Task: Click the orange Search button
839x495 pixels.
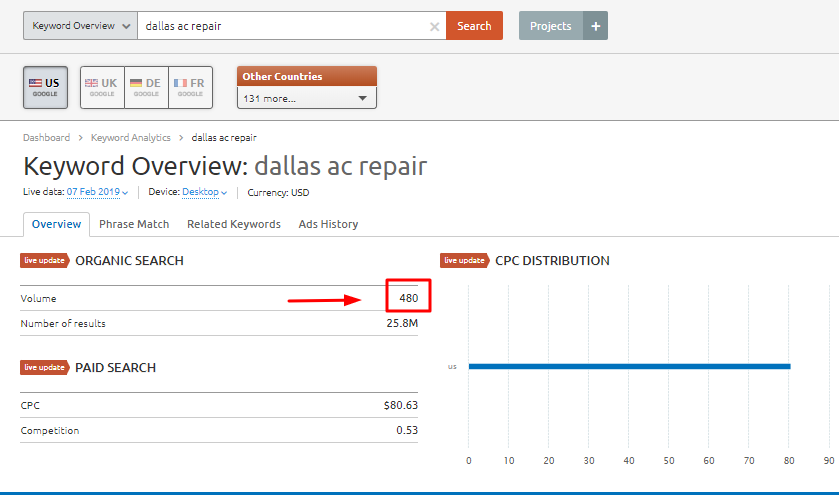Action: click(474, 26)
